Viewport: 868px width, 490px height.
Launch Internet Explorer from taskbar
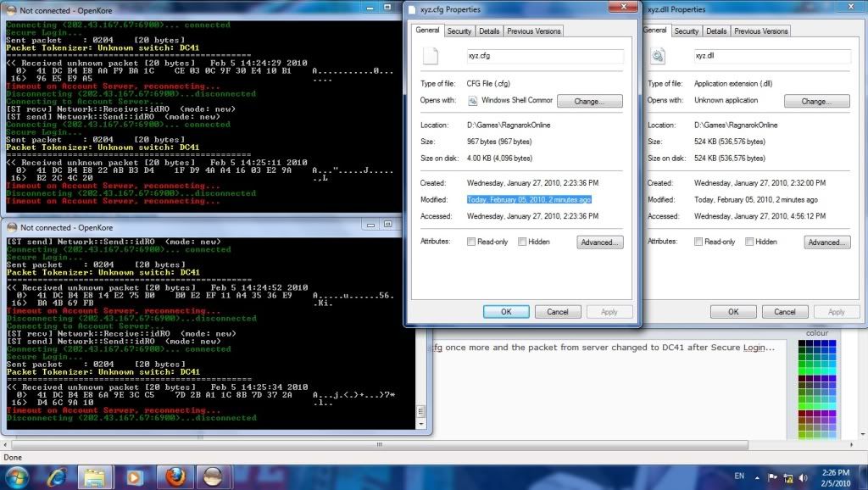(x=58, y=477)
